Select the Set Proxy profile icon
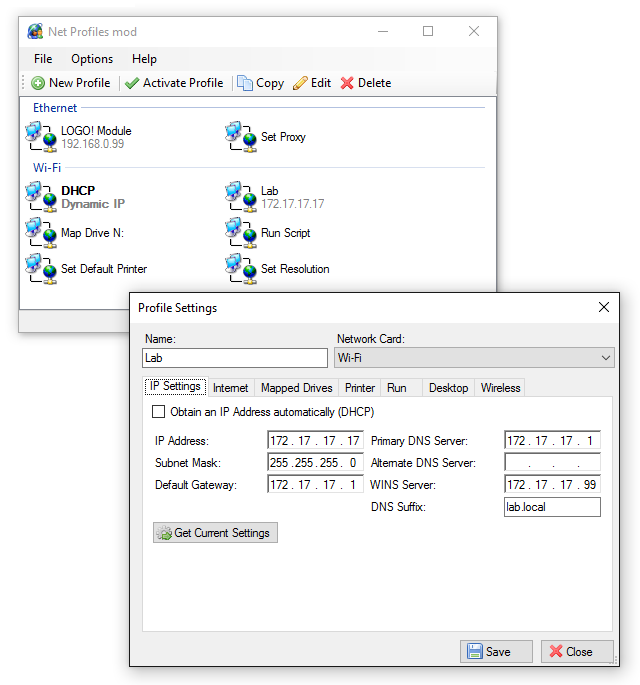Image resolution: width=640 pixels, height=685 pixels. 241,137
